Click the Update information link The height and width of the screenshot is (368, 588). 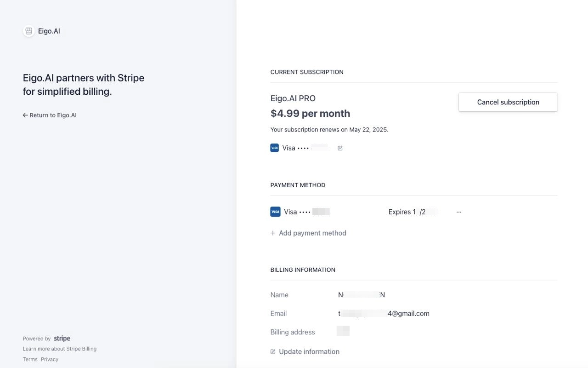point(305,352)
